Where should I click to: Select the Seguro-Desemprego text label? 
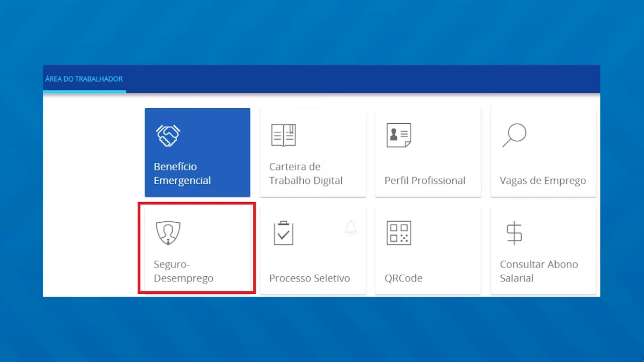(x=183, y=271)
